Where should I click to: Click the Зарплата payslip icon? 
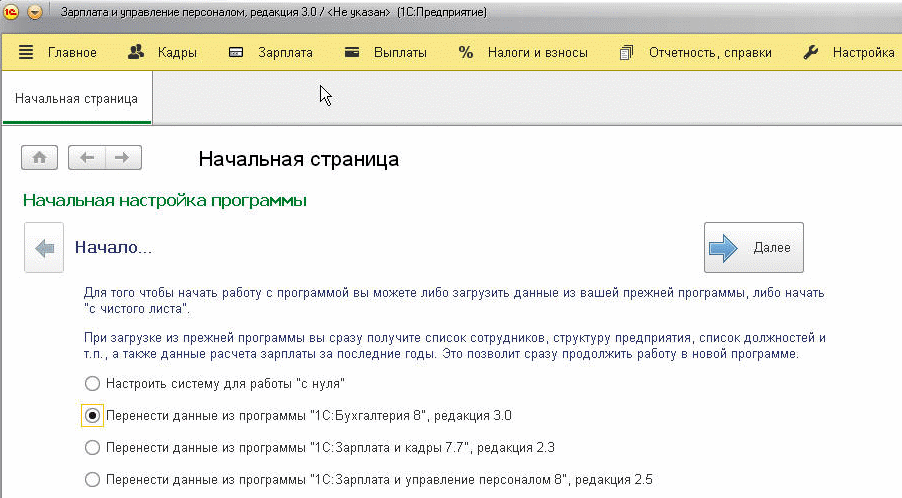pyautogui.click(x=236, y=52)
